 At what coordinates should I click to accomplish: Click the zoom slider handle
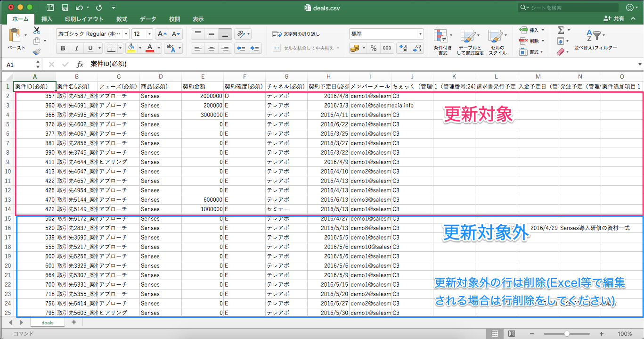click(x=567, y=334)
